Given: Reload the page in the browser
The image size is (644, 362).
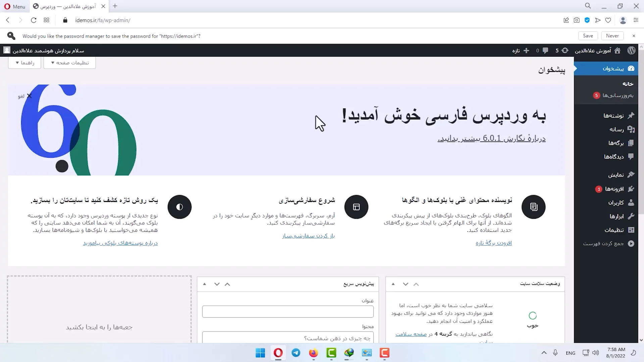Looking at the screenshot, I should pos(34,20).
